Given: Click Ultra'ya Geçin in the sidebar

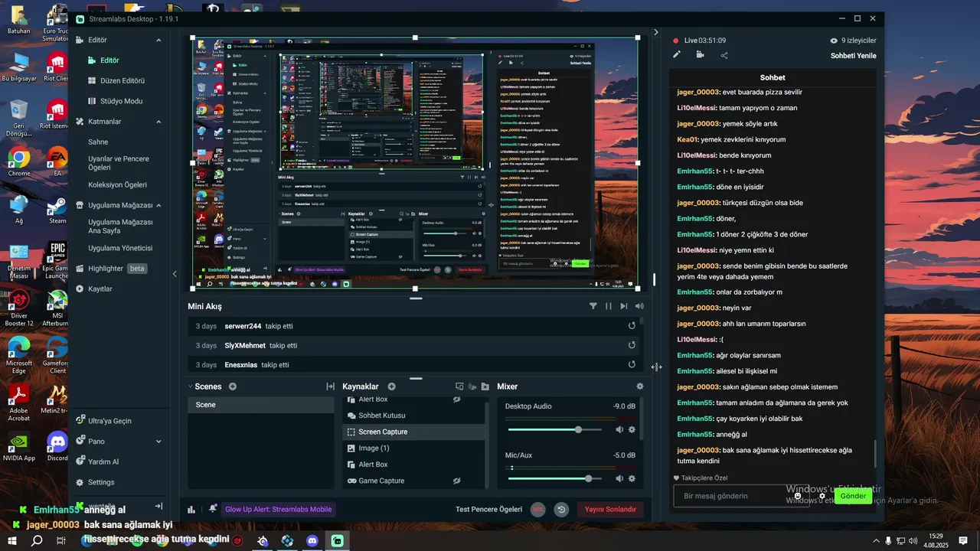Looking at the screenshot, I should 103,421.
